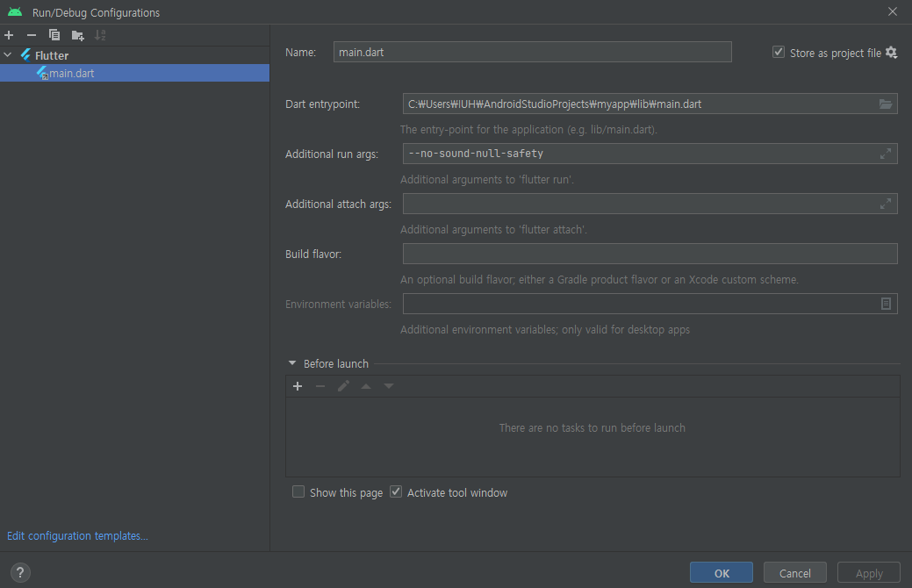Collapse the Flutter configurations node
Image resolution: width=912 pixels, height=588 pixels.
(8, 55)
